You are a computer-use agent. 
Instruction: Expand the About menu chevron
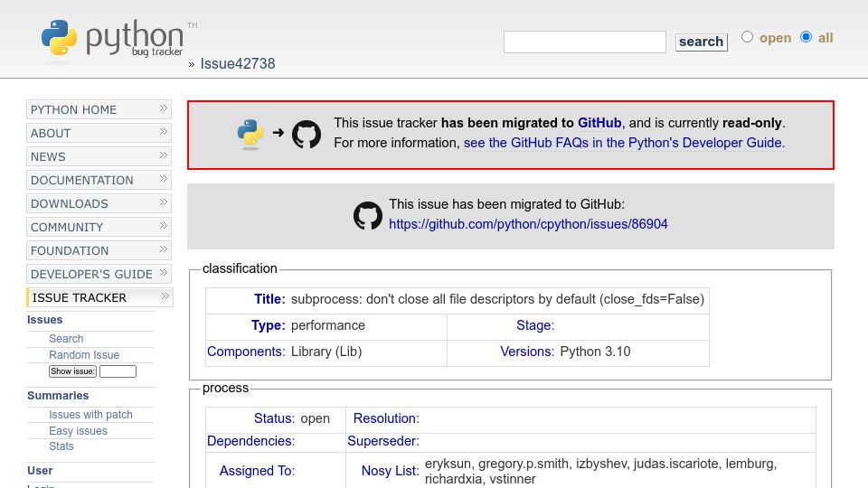(x=164, y=132)
